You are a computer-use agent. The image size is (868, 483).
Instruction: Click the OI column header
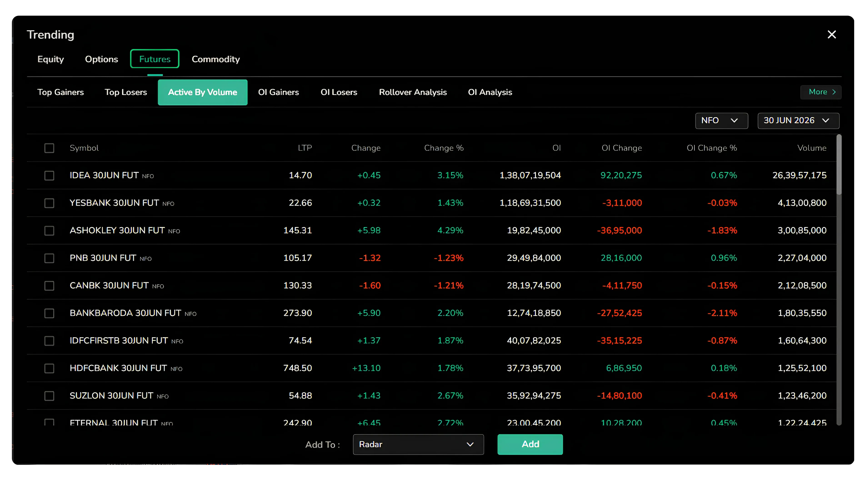click(557, 148)
